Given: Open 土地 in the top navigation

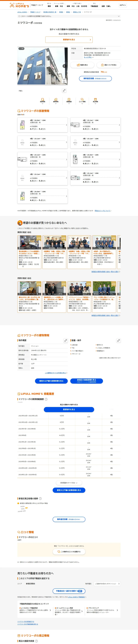Looking at the screenshot, I should point(78,6).
